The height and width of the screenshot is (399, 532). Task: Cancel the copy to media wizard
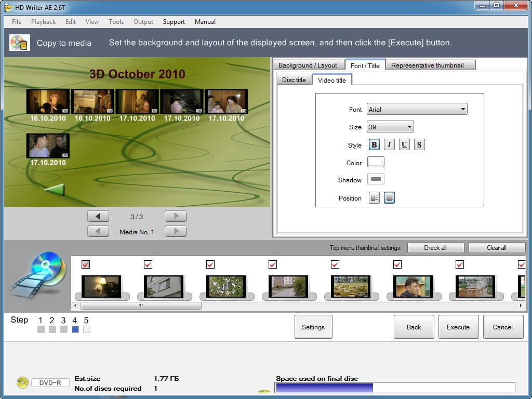[503, 327]
